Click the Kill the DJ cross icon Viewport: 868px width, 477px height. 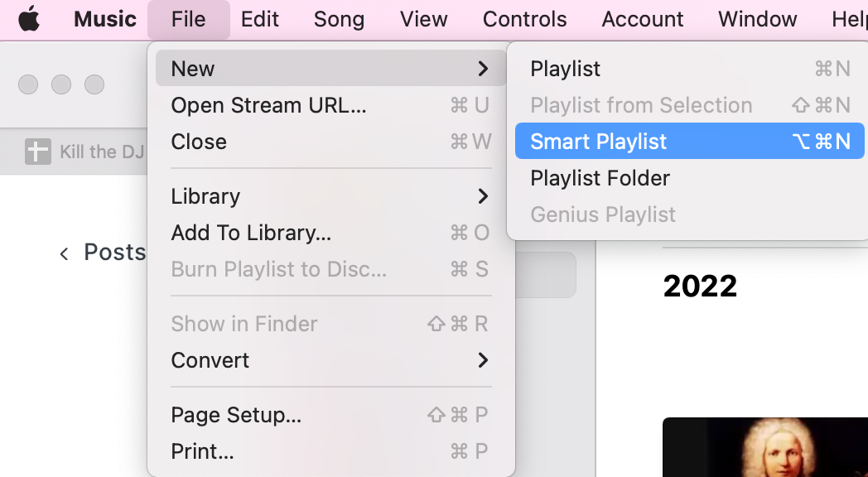[x=37, y=152]
